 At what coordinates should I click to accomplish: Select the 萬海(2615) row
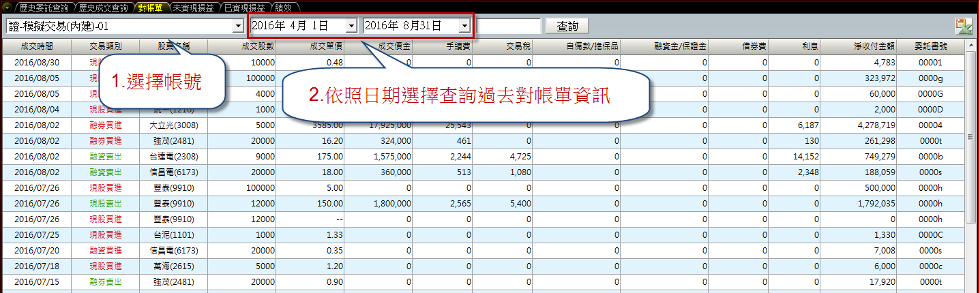173,266
